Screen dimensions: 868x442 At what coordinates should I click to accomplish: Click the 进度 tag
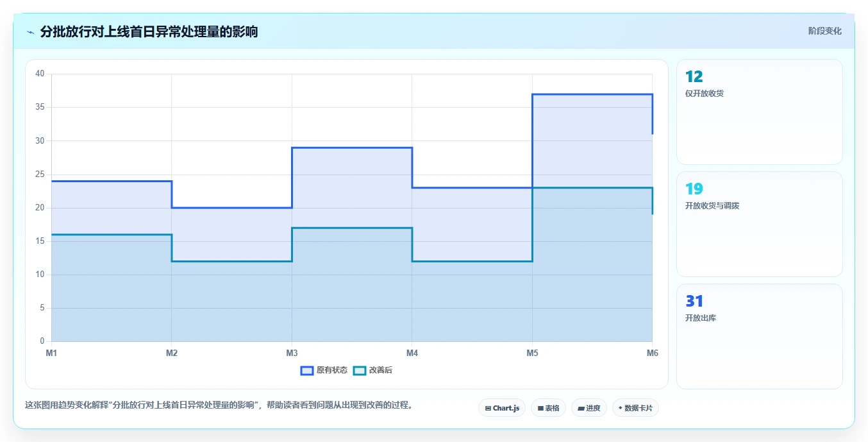tap(588, 408)
